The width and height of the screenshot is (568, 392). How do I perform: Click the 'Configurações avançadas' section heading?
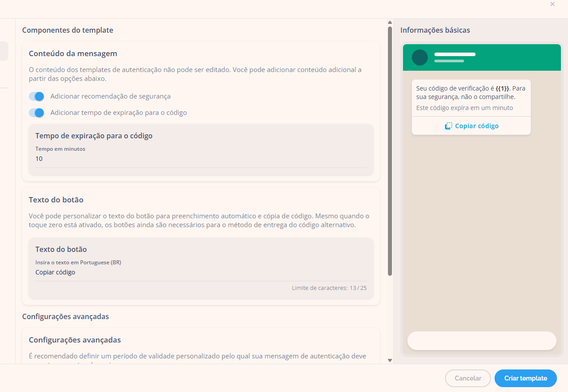point(65,316)
